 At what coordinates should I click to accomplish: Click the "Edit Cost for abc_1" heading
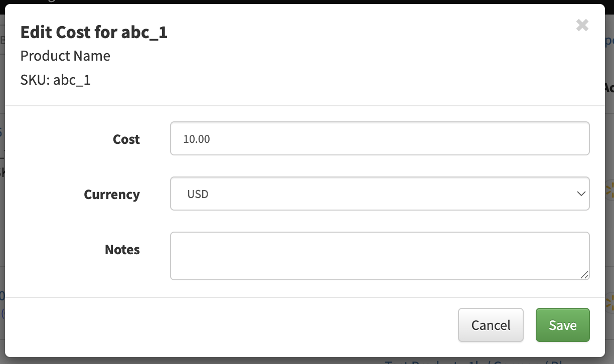pos(94,33)
